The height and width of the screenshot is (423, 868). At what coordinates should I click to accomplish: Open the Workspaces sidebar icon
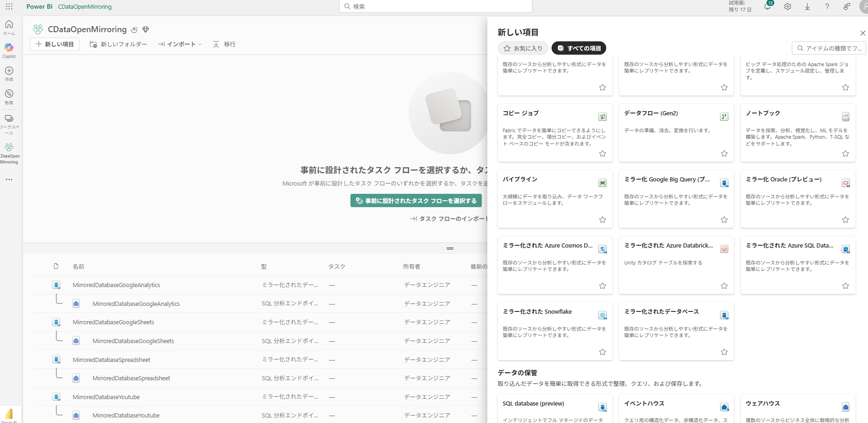[9, 124]
